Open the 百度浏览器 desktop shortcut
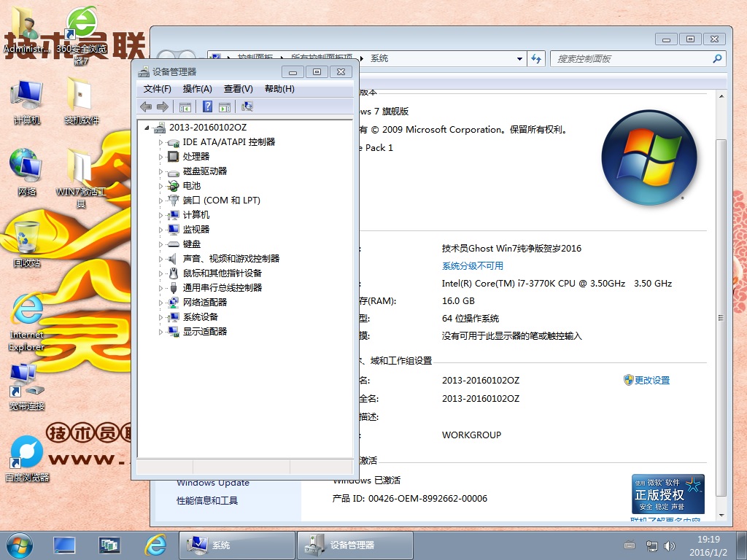 tap(27, 459)
